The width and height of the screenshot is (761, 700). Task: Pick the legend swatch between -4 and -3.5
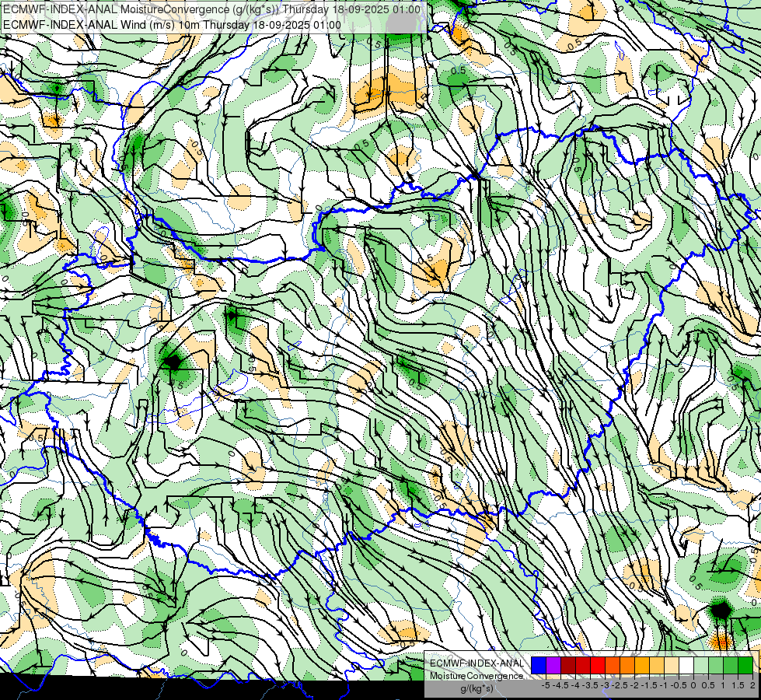tap(583, 666)
